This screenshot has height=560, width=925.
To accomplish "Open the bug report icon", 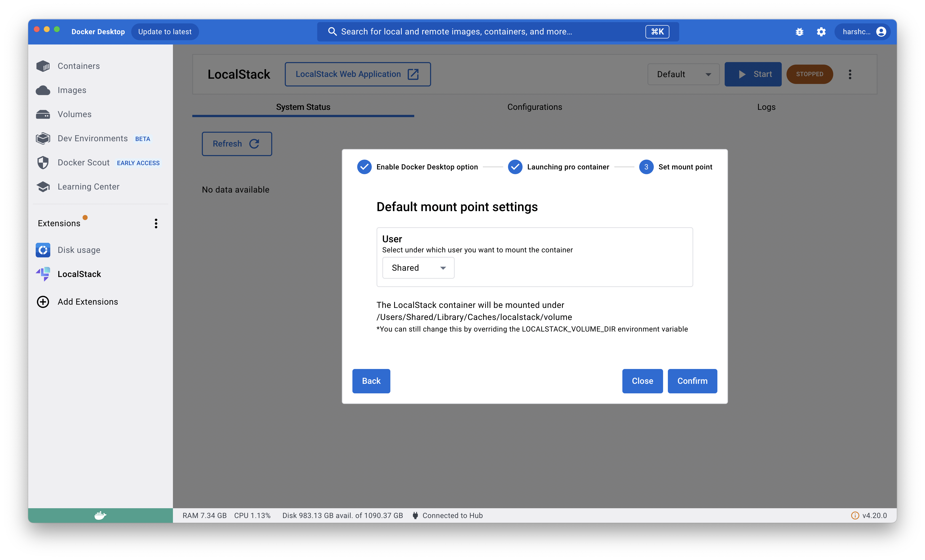I will coord(800,31).
